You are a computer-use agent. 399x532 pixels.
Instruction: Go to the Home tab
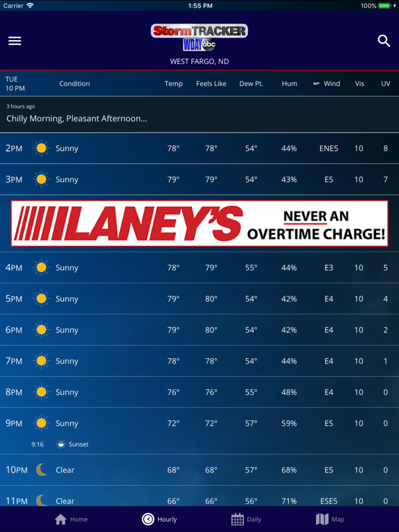click(71, 519)
